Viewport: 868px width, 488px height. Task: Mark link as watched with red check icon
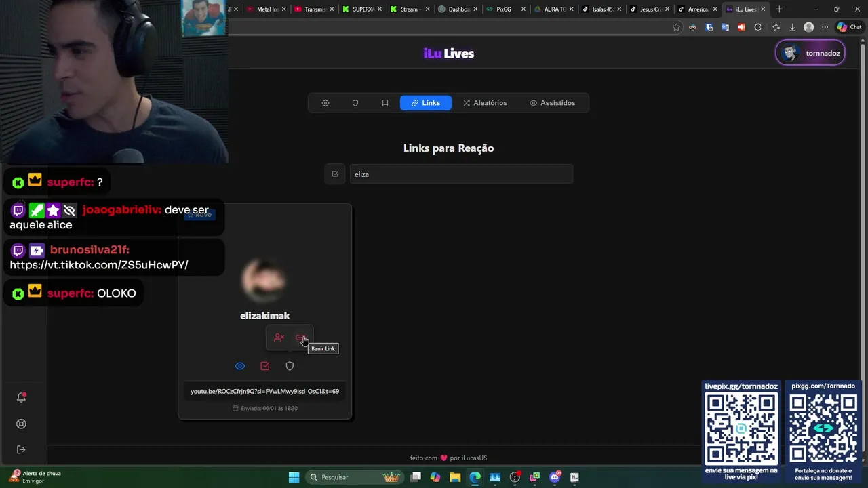[x=265, y=366]
